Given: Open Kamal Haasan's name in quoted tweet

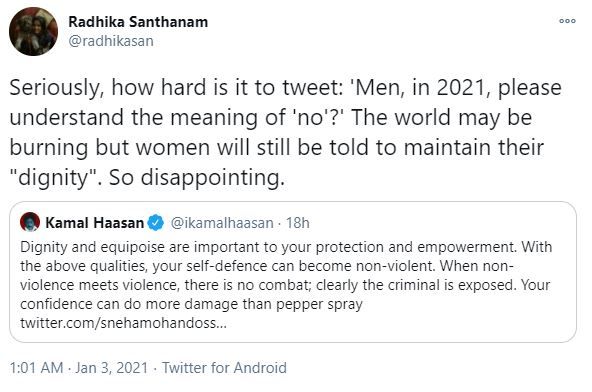Looking at the screenshot, I should click(94, 223).
